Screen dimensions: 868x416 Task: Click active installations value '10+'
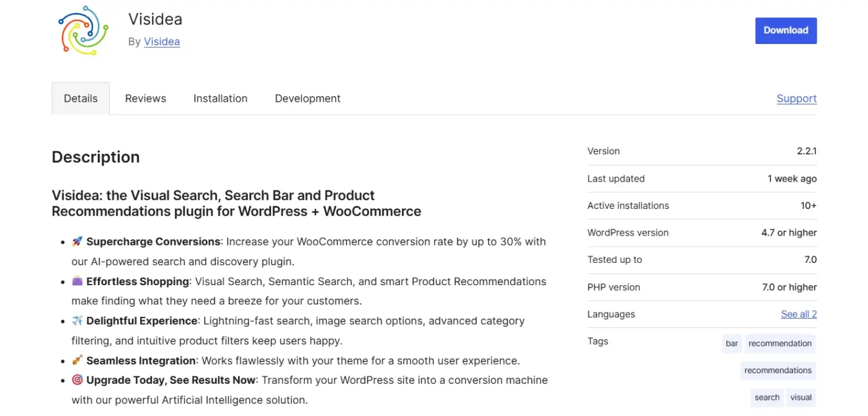(x=808, y=206)
